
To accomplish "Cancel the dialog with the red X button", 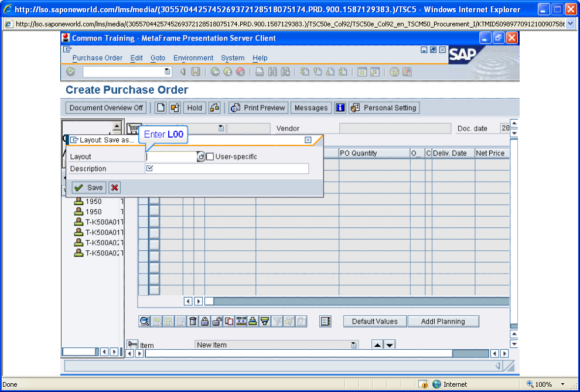I will (x=115, y=188).
